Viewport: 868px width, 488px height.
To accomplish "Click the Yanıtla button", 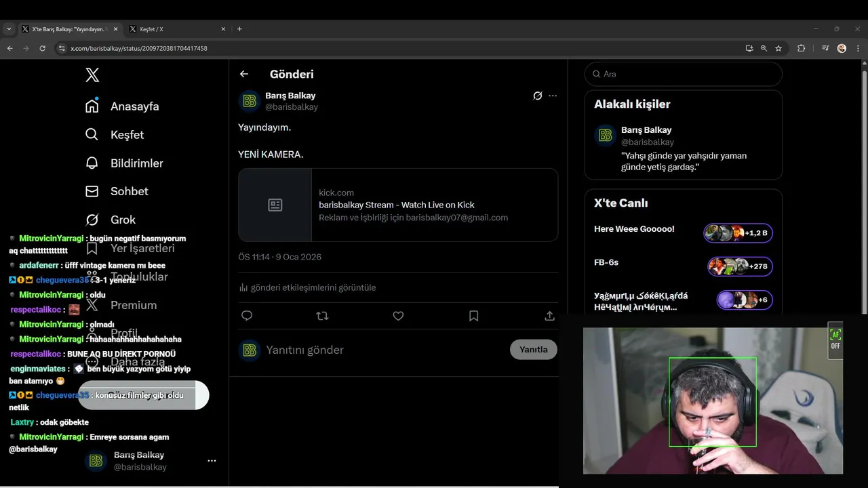I will pyautogui.click(x=534, y=350).
